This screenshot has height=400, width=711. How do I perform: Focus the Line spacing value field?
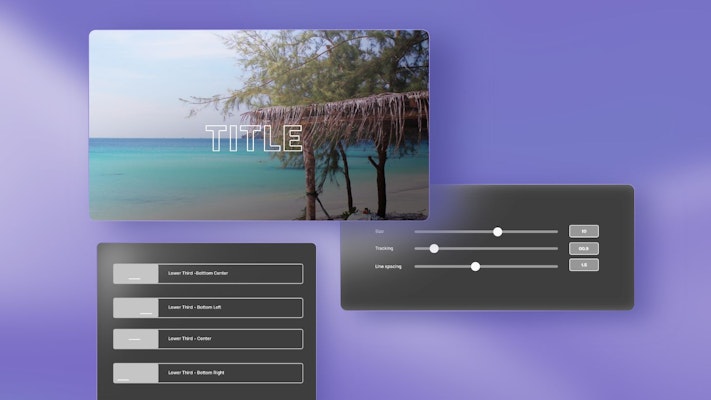(583, 265)
